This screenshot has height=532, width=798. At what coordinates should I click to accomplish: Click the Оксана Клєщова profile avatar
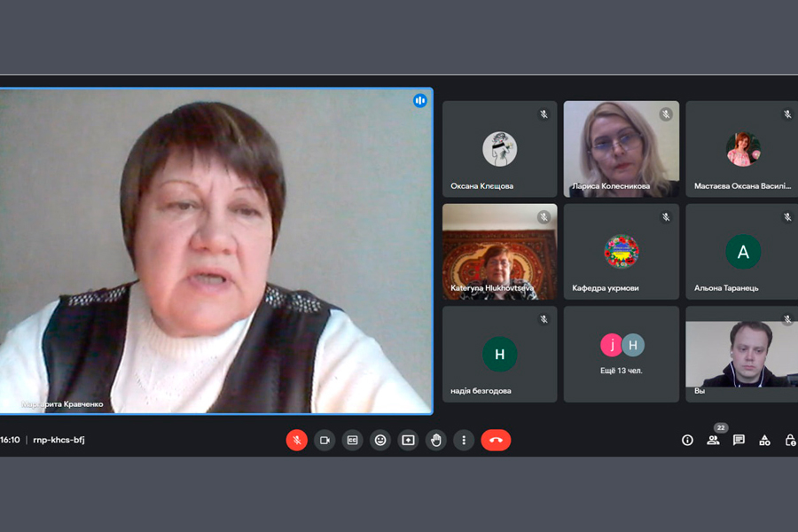coord(500,149)
